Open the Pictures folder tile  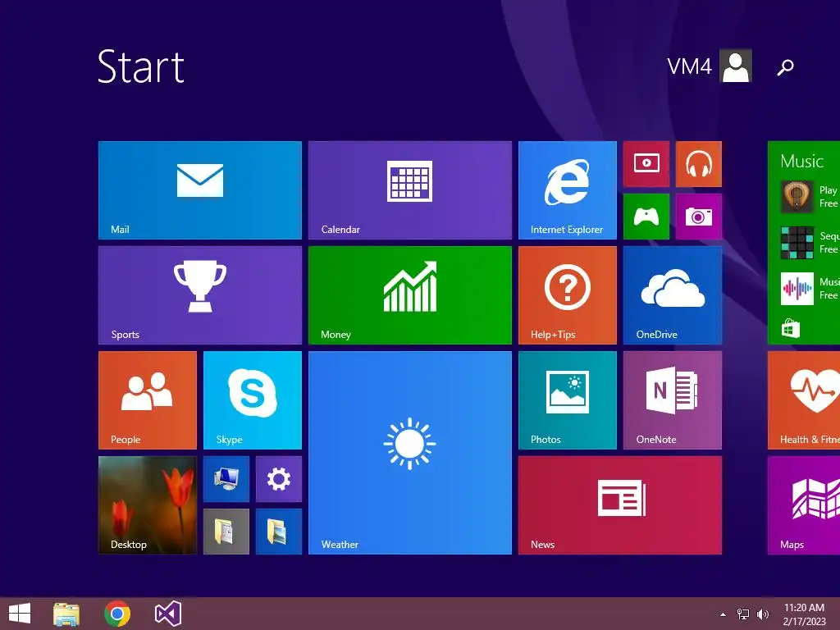[x=279, y=532]
